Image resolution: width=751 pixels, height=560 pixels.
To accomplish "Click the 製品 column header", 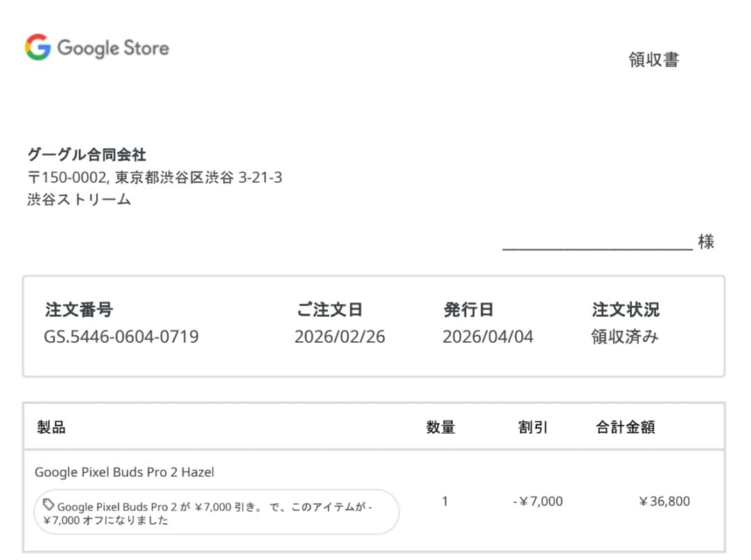I will [x=51, y=427].
